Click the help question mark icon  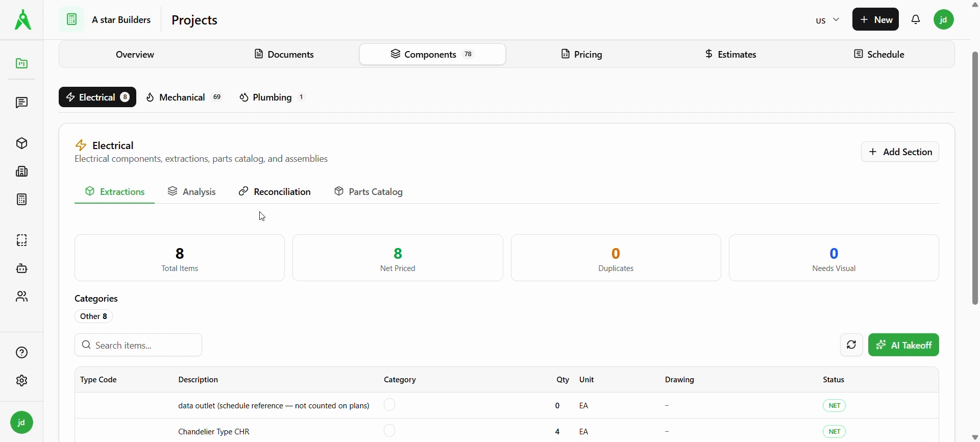click(x=21, y=353)
